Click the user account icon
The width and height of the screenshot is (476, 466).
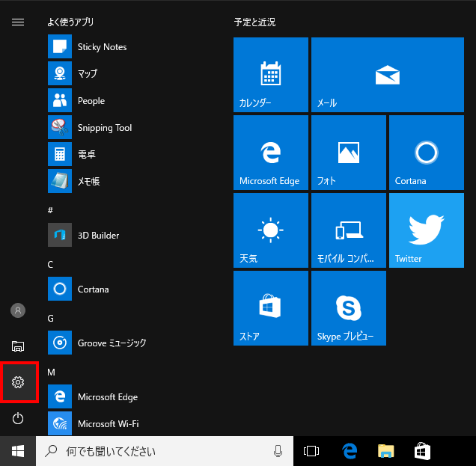point(19,310)
